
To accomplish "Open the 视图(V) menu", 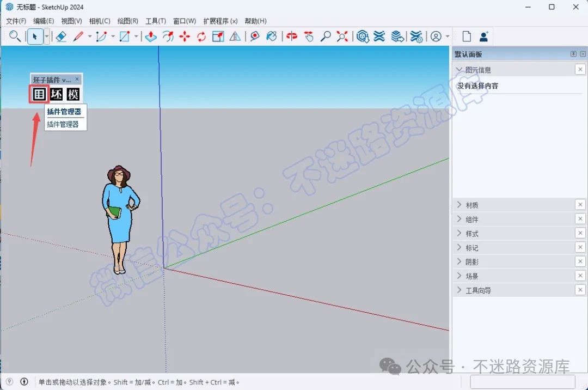I will tap(72, 21).
